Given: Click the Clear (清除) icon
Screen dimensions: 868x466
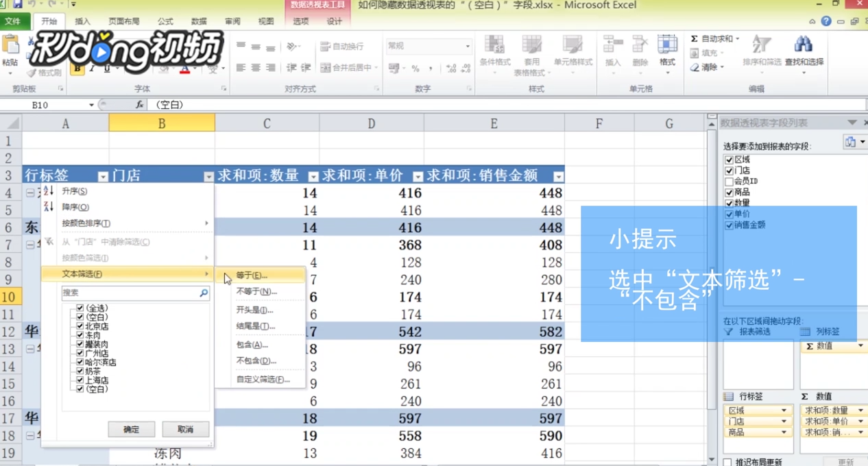Looking at the screenshot, I should (695, 67).
